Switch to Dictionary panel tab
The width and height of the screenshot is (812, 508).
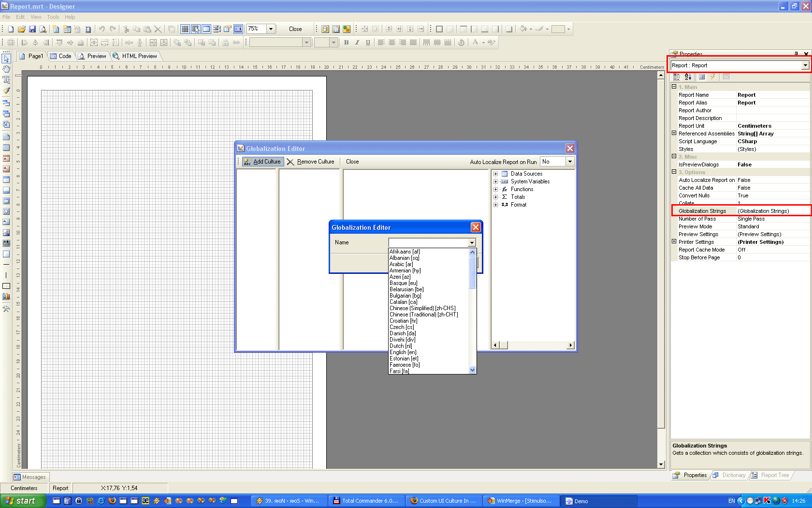pyautogui.click(x=729, y=475)
